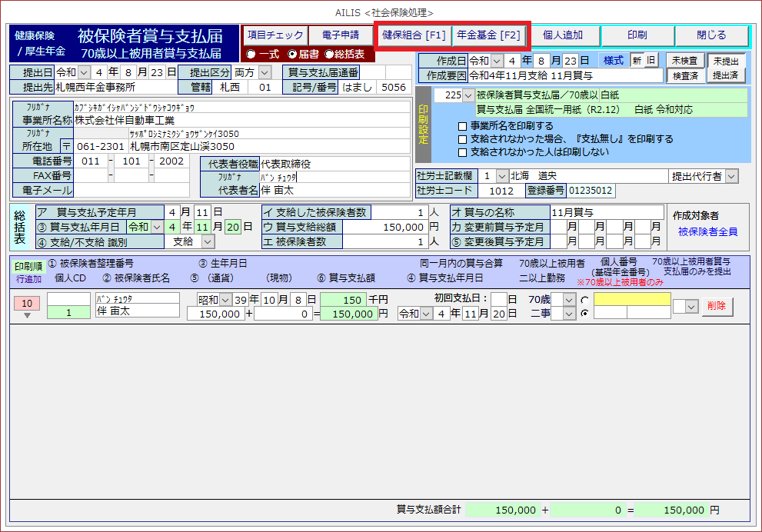The width and height of the screenshot is (762, 532).
Task: Toggle 『支払無し』を印刷する checkbox
Action: coord(462,139)
